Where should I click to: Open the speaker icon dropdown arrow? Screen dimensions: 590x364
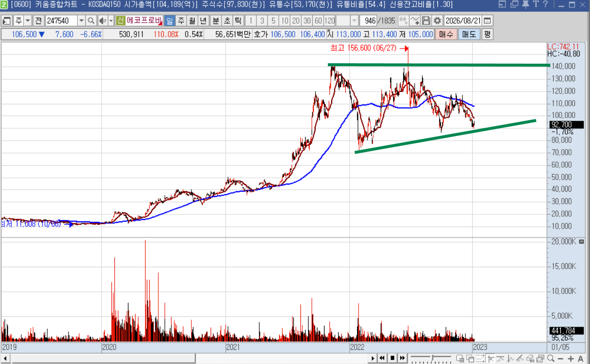111,21
